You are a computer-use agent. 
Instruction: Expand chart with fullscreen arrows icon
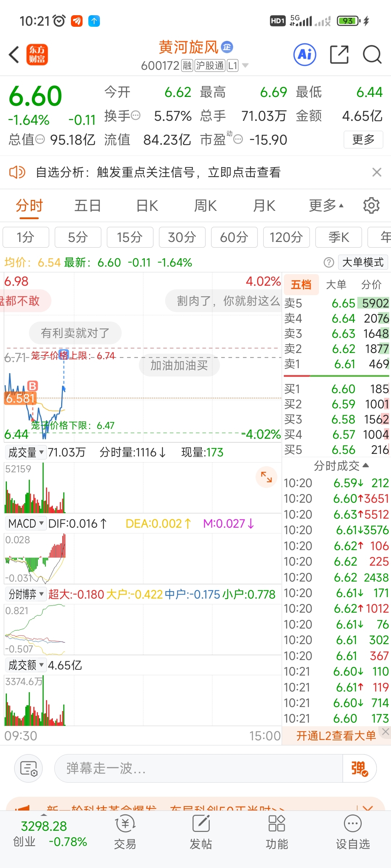(x=266, y=477)
